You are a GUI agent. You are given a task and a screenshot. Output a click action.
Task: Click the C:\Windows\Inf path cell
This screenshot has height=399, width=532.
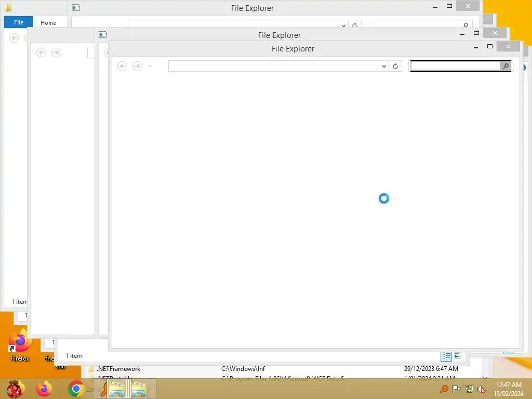[x=243, y=369]
